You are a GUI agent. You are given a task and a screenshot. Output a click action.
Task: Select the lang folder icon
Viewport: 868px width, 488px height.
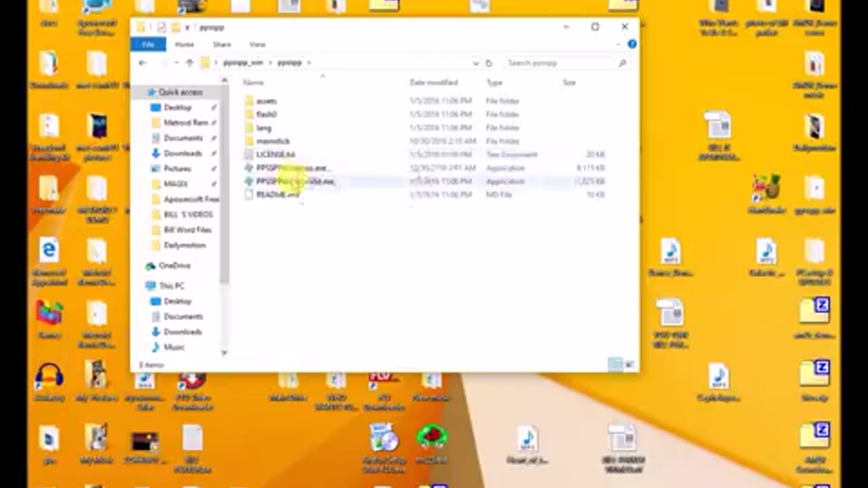point(249,127)
